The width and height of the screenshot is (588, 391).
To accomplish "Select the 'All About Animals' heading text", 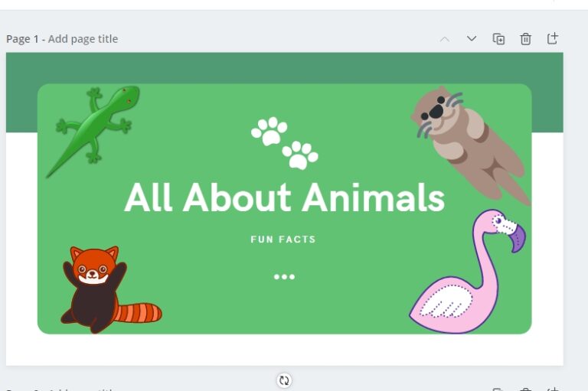I will [285, 197].
